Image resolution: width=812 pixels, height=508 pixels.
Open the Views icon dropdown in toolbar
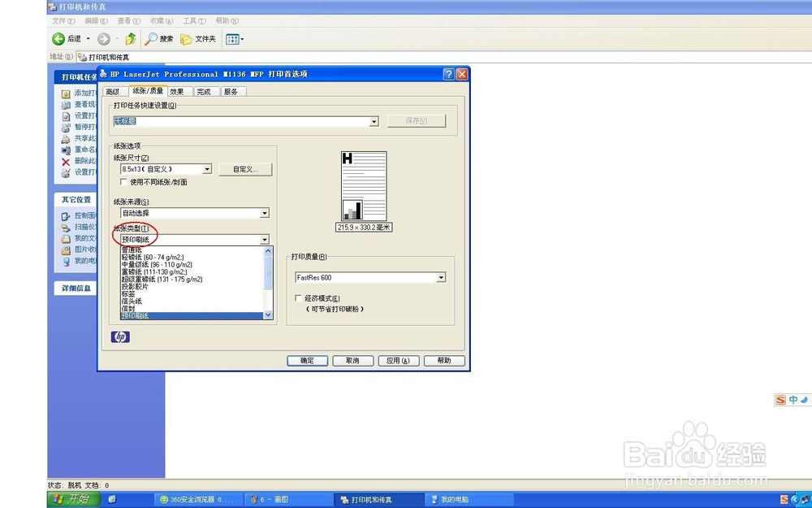[235, 39]
